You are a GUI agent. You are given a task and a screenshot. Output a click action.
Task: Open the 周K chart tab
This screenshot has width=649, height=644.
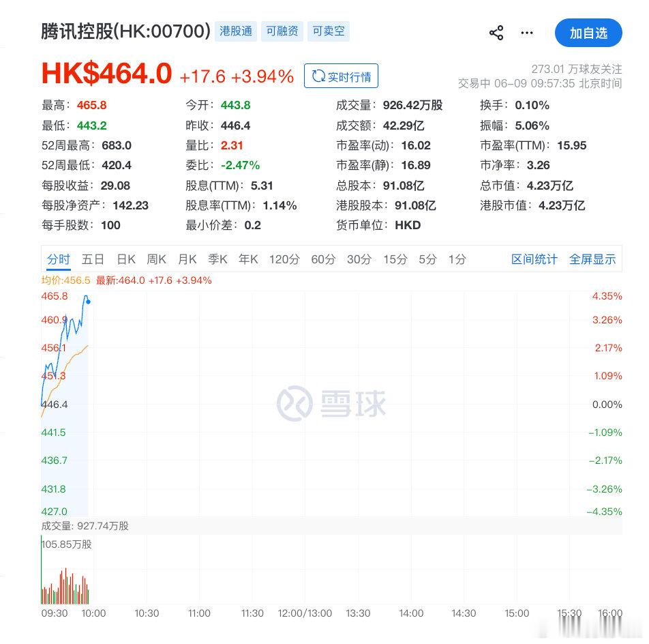tap(157, 259)
